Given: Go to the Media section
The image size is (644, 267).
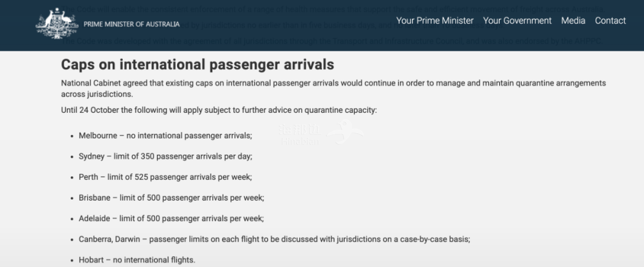Looking at the screenshot, I should [573, 20].
